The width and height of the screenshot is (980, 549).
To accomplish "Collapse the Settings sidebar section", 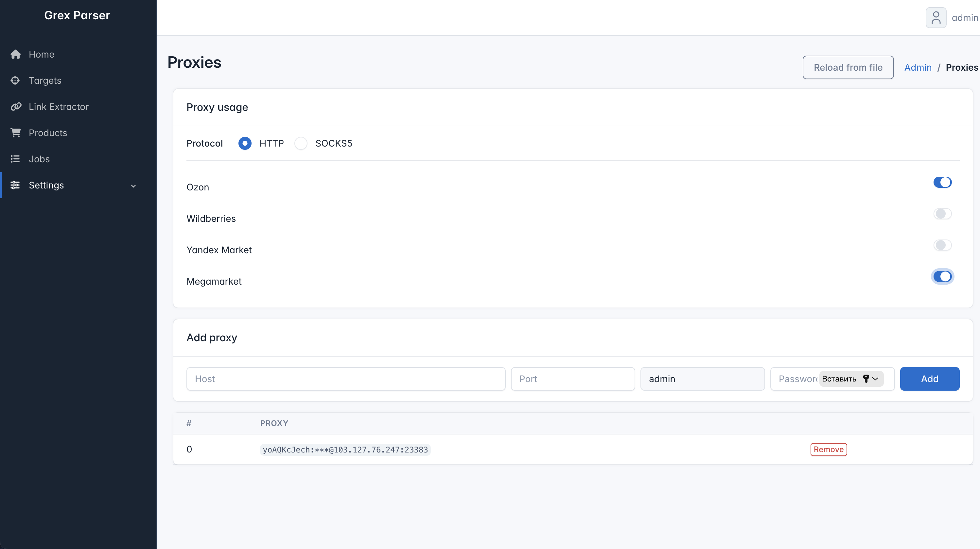I will tap(133, 186).
